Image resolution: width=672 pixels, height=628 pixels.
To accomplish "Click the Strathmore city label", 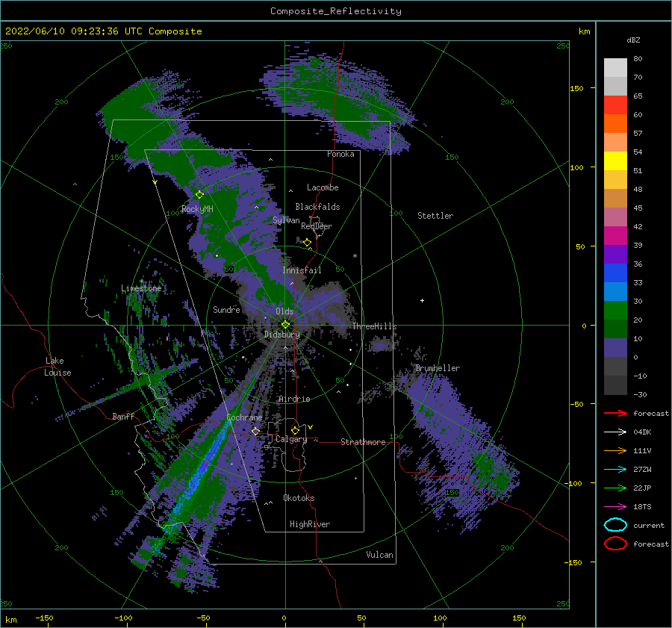I will tap(363, 442).
